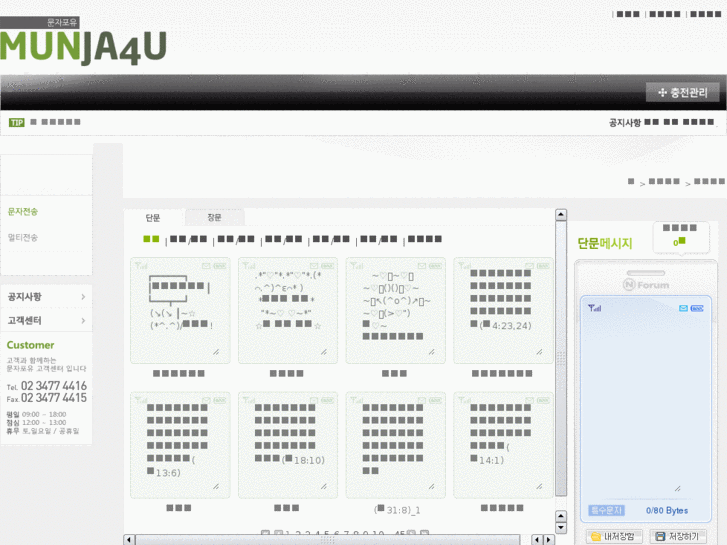Image resolution: width=727 pixels, height=545 pixels.
Task: Click the vertical scrollbar thumb in template list
Action: coord(561,358)
